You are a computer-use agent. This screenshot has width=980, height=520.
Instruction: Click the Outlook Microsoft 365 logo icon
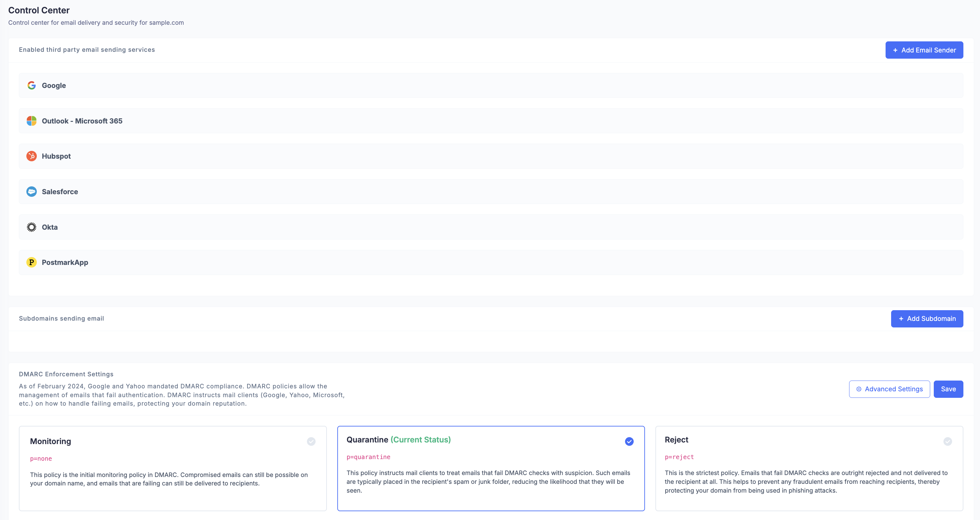coord(32,121)
